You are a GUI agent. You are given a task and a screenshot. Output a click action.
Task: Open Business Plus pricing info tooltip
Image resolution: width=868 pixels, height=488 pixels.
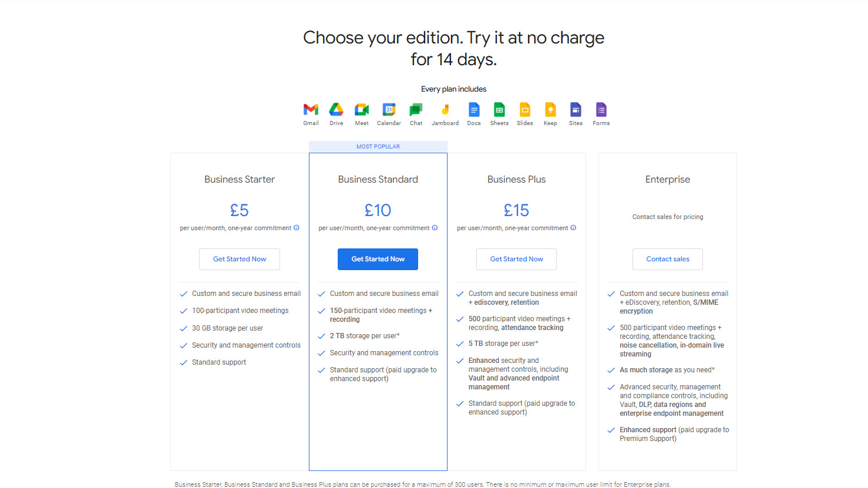click(x=573, y=228)
